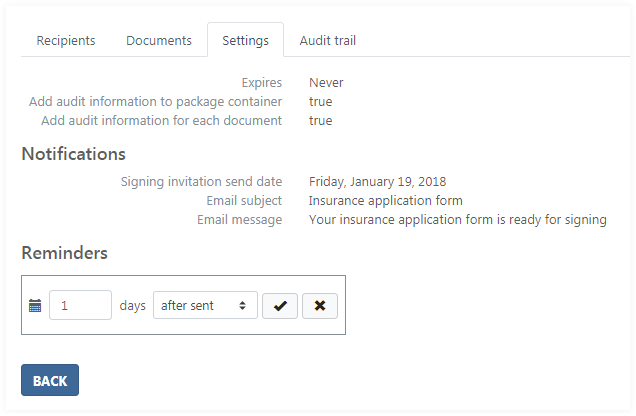Viewport: 636px width, 416px height.
Task: Click the 'days' label in the reminder row
Action: pos(132,306)
